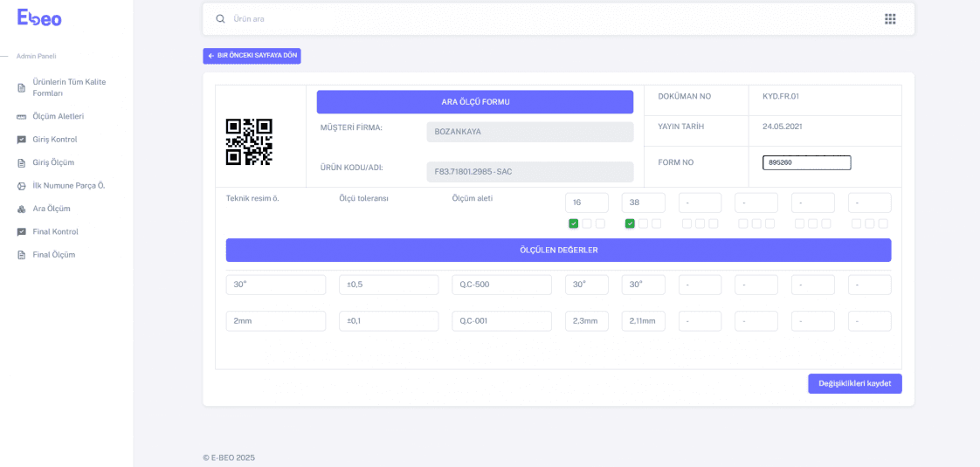Viewport: 980px width, 467px height.
Task: Click the MÜŞTERİ FİRMA: label
Action: coord(351,128)
